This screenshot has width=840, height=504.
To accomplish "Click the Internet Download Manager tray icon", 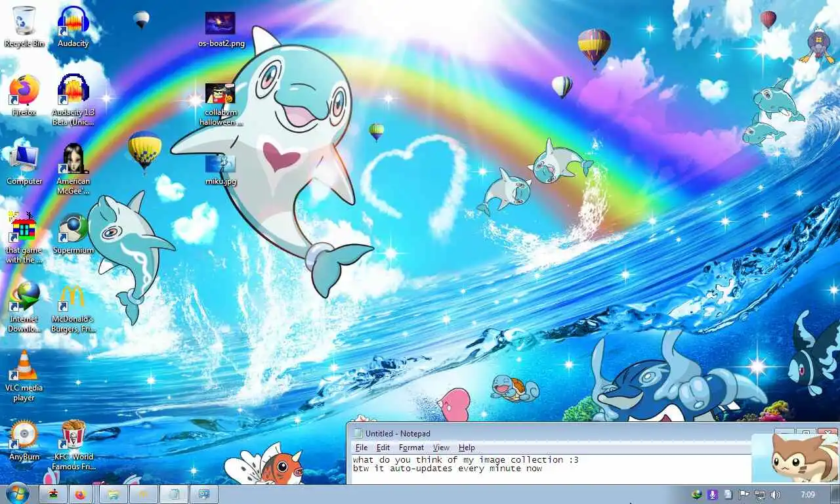I will coord(697,495).
